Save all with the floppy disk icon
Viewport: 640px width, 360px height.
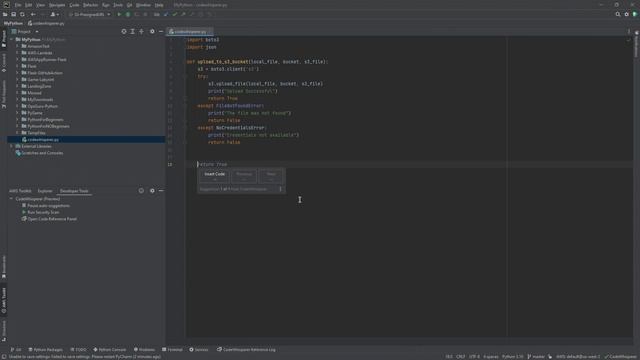coord(13,14)
